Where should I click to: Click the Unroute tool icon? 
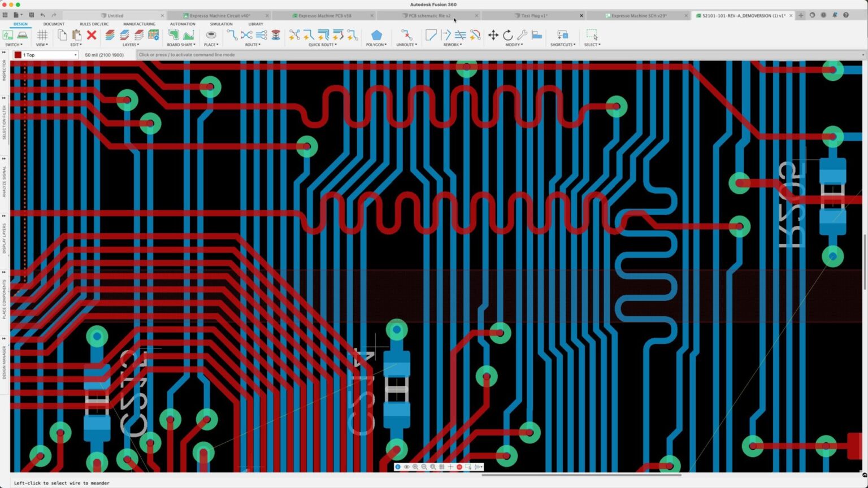pyautogui.click(x=405, y=36)
